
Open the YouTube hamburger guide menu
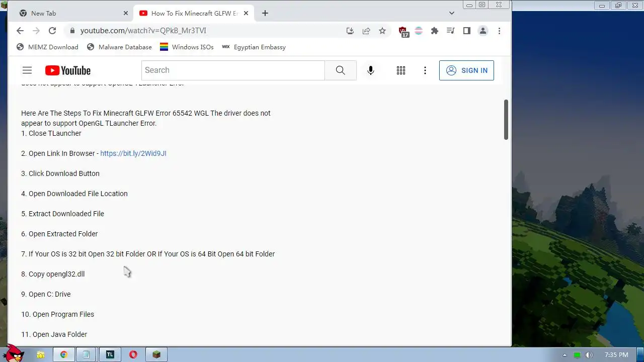coord(27,70)
